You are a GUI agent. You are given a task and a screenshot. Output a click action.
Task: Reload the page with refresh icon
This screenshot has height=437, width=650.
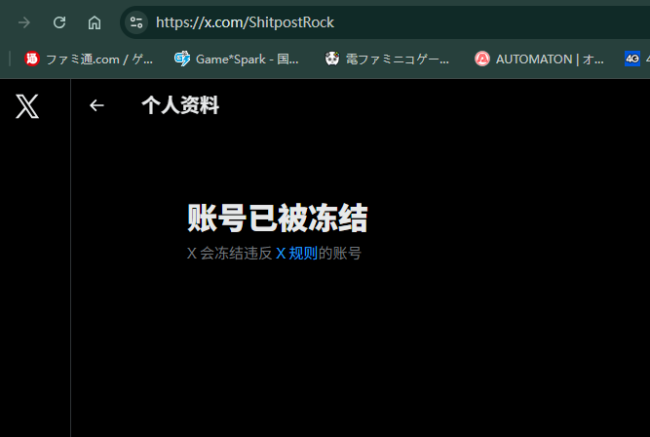pyautogui.click(x=59, y=22)
